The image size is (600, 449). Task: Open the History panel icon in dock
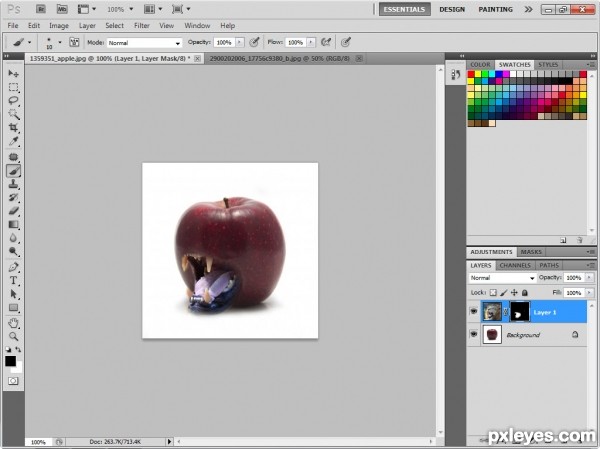(455, 74)
